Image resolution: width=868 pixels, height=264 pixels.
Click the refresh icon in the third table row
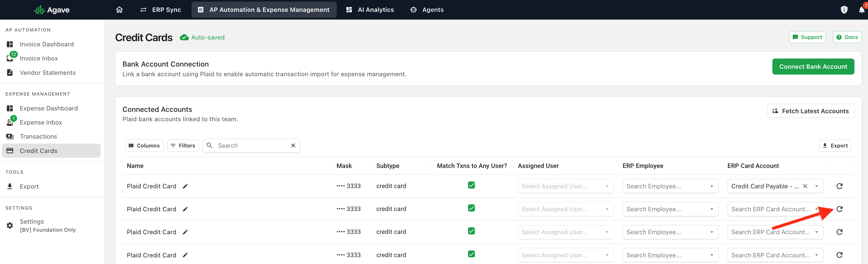[x=839, y=232]
